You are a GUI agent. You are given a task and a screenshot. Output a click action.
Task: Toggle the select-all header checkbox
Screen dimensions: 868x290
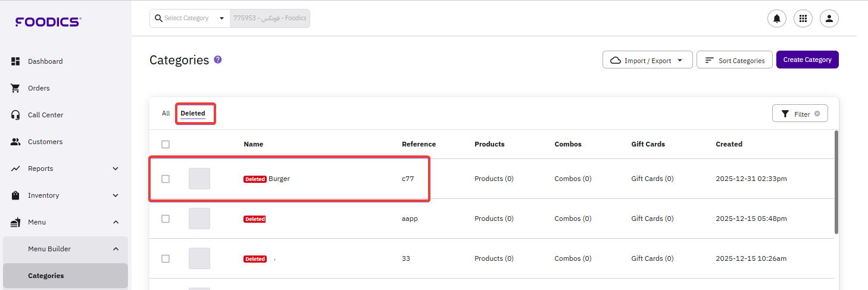click(166, 144)
